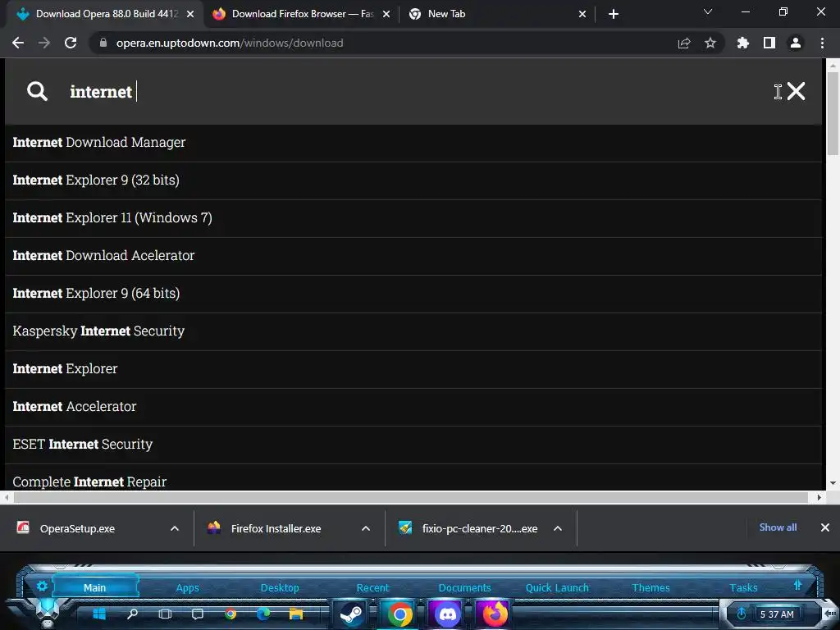The width and height of the screenshot is (840, 630).
Task: Click the scroll right arrow
Action: click(819, 498)
